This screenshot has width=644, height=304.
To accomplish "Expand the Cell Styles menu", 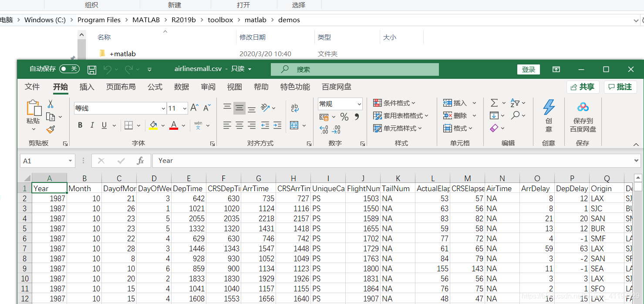I will tap(398, 128).
